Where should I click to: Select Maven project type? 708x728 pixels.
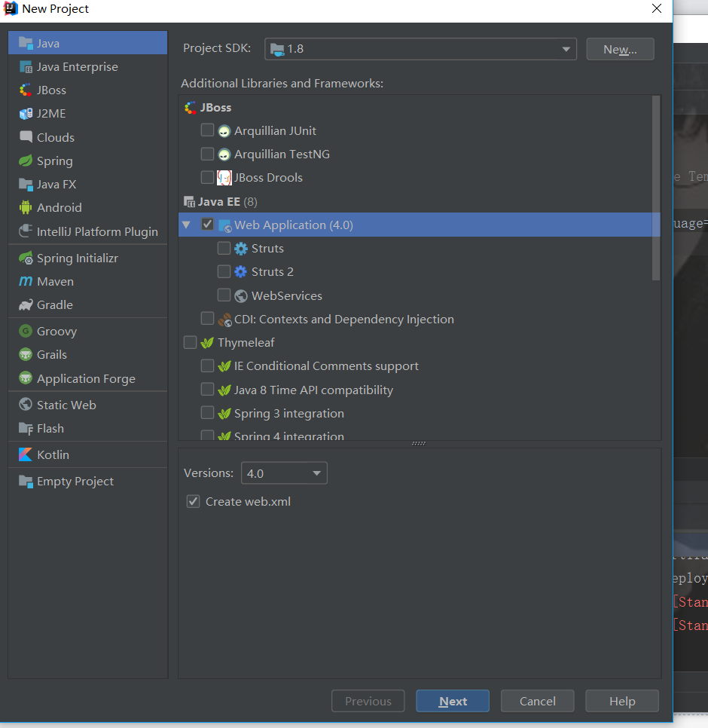[x=87, y=281]
